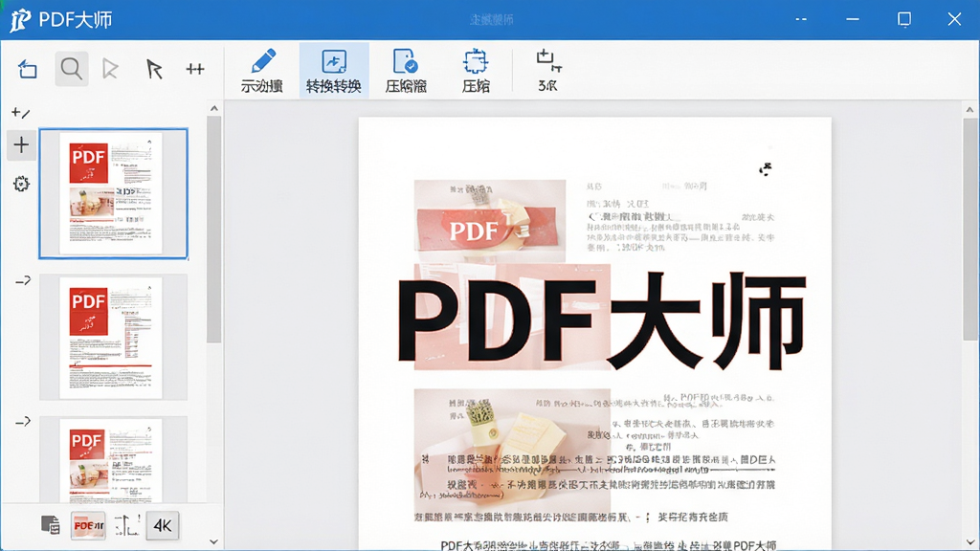Click the greyed play arrow icon
The height and width of the screenshot is (551, 980).
tap(111, 69)
